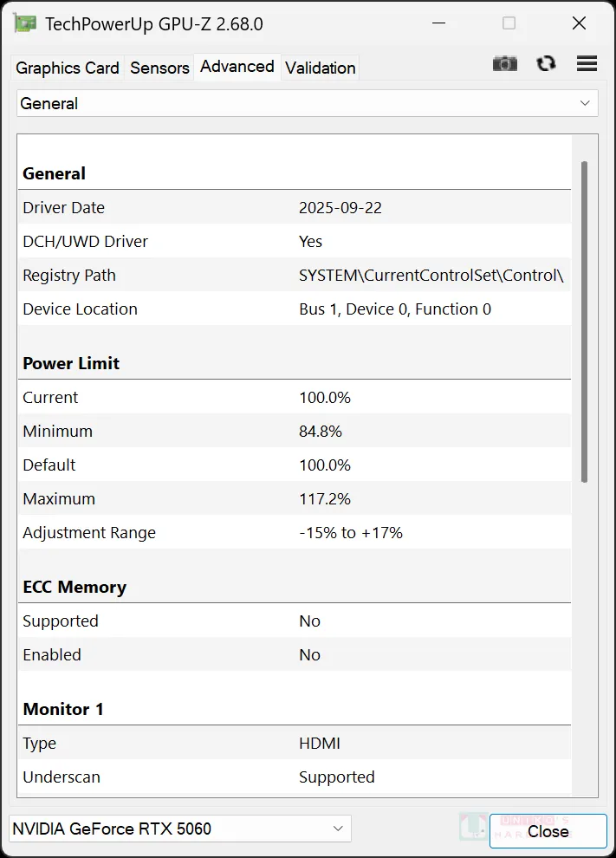Screen dimensions: 616x858
Task: Click the Registry Path value
Action: (431, 276)
